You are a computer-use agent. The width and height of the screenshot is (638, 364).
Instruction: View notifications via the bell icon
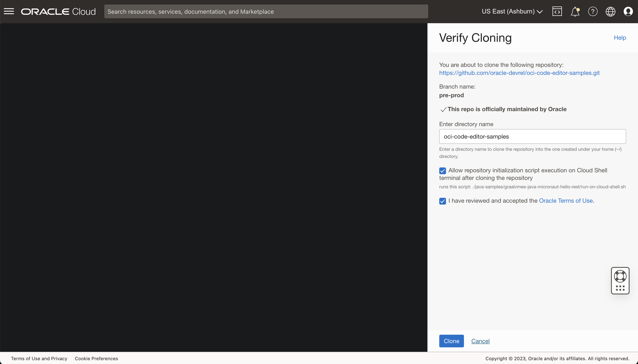pos(575,11)
